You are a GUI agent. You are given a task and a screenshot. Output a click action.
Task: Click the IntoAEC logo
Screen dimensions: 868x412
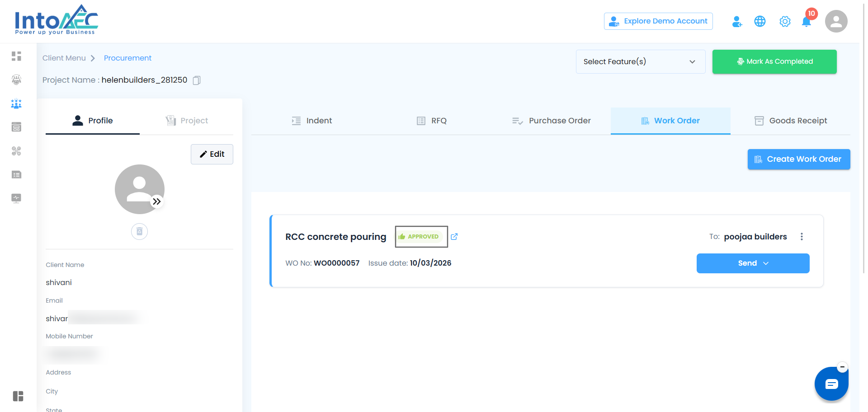click(x=57, y=20)
